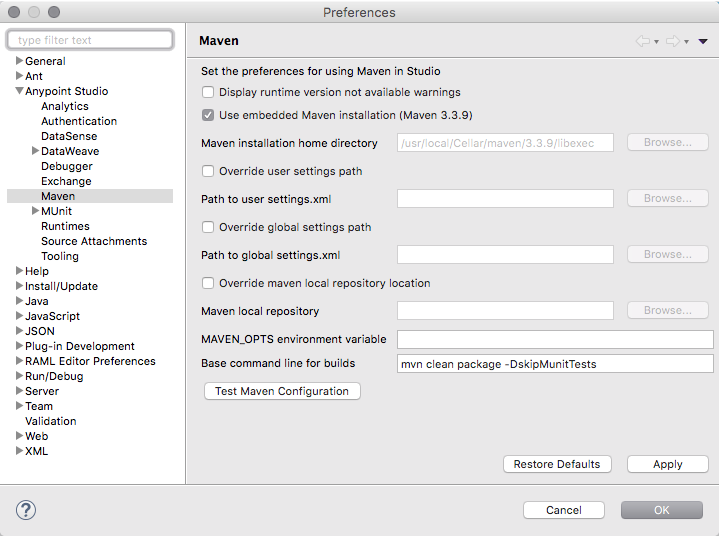The width and height of the screenshot is (720, 536).
Task: Collapse the Anypoint Studio tree node
Action: click(19, 91)
